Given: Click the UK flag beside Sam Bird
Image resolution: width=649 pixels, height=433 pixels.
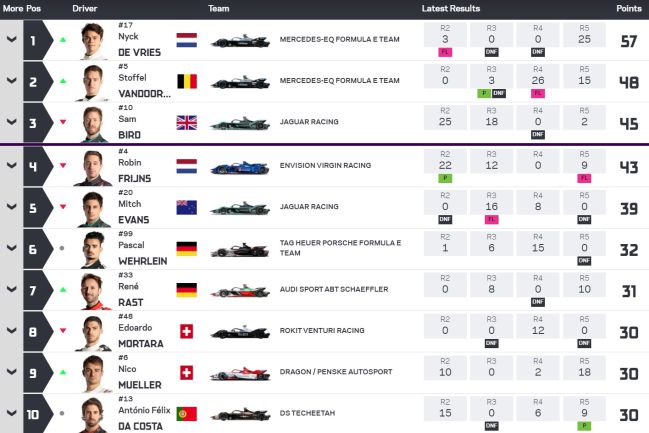Looking at the screenshot, I should 186,123.
